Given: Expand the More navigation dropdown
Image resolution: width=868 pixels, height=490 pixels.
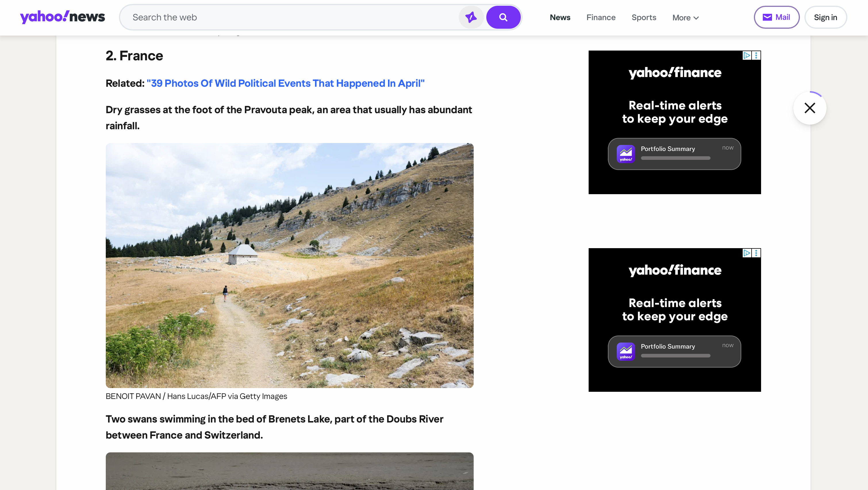Looking at the screenshot, I should click(686, 18).
